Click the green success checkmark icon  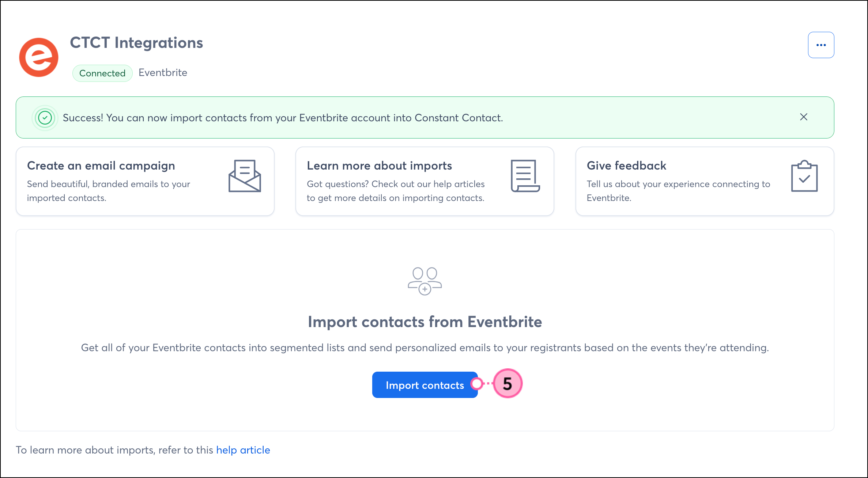pyautogui.click(x=45, y=118)
